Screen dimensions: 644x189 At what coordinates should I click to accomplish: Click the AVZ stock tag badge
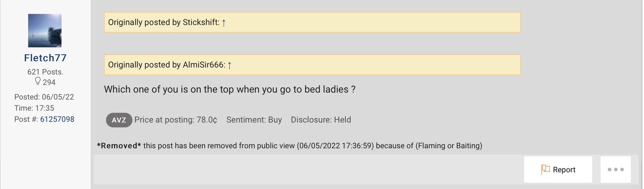click(119, 120)
